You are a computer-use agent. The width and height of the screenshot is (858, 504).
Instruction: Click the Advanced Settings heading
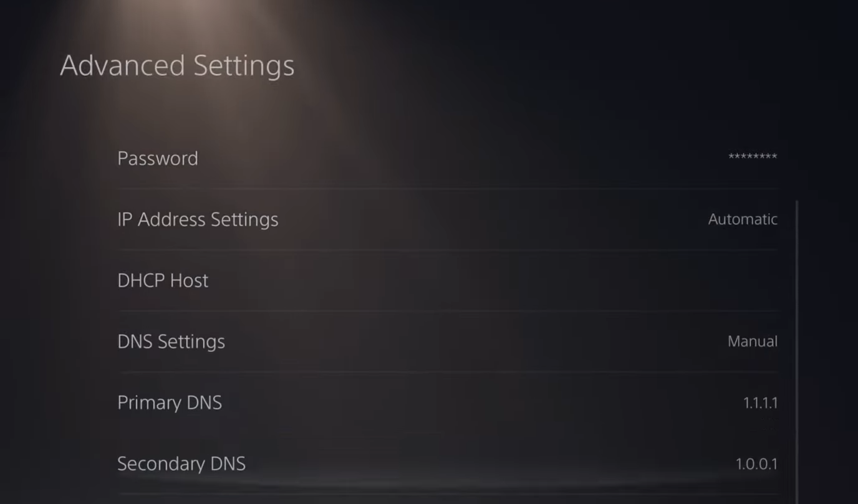tap(176, 65)
